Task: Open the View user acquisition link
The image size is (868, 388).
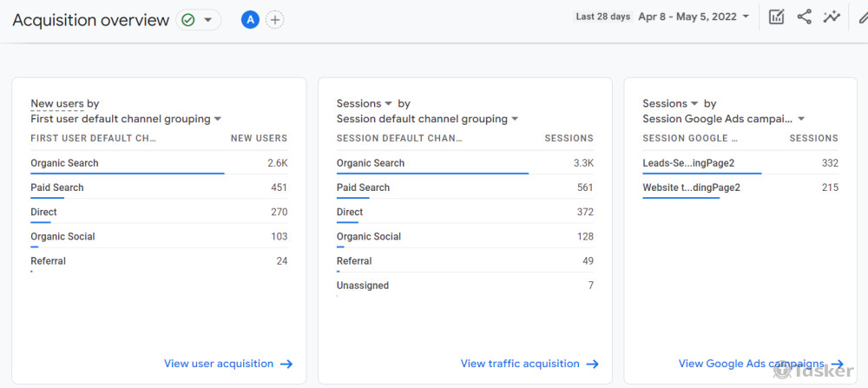Action: point(227,364)
